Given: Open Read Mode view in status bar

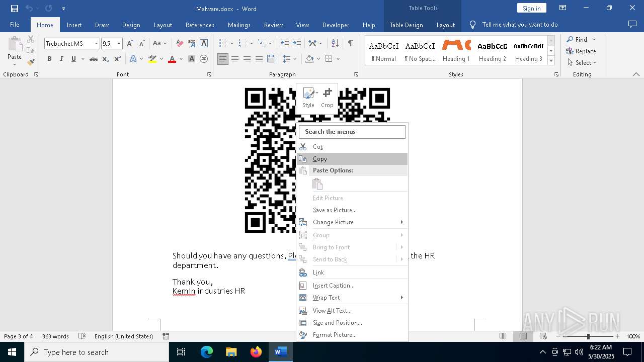Looking at the screenshot, I should pyautogui.click(x=503, y=336).
